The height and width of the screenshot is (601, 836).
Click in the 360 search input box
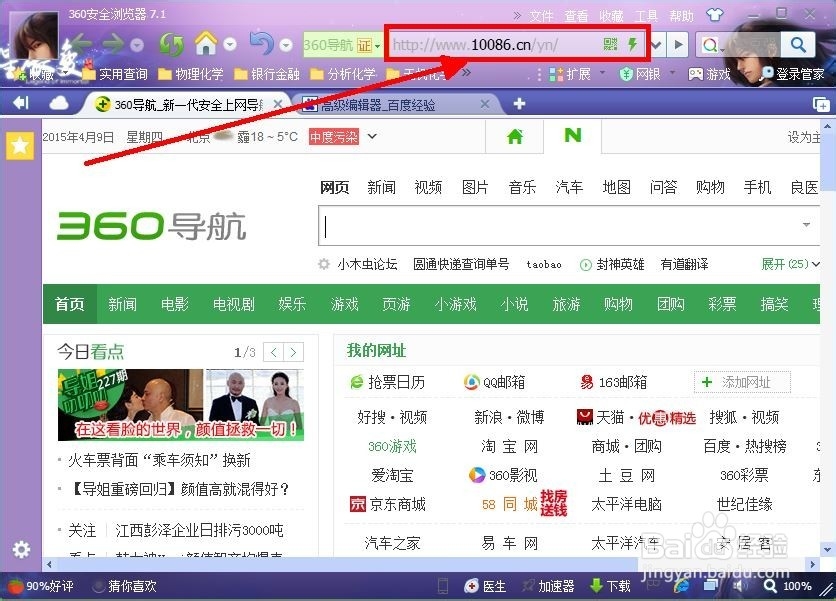pos(568,226)
